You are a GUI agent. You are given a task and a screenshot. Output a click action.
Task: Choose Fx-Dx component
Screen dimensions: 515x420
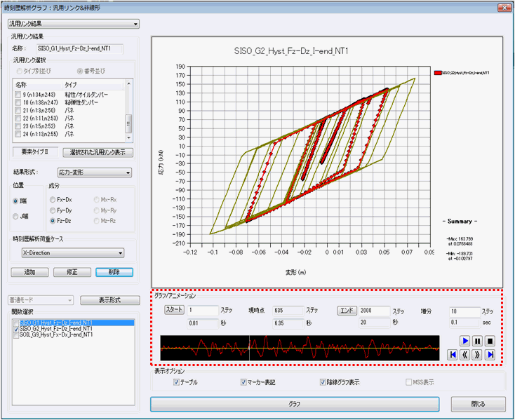point(53,200)
